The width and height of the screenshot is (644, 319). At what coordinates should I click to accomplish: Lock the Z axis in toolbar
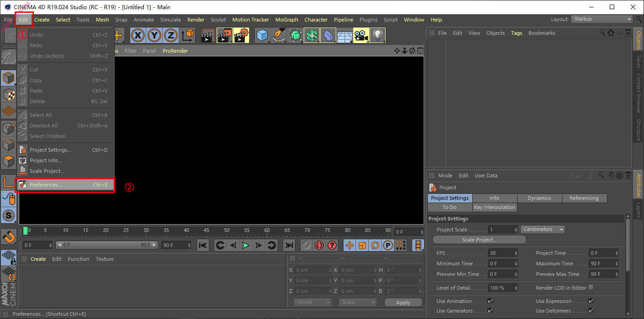[x=171, y=35]
